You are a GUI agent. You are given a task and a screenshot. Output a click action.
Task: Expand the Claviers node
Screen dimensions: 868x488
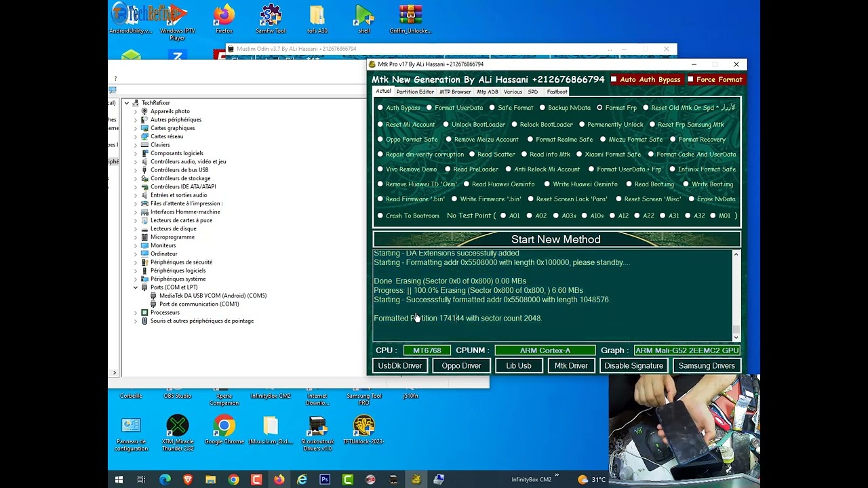point(136,145)
